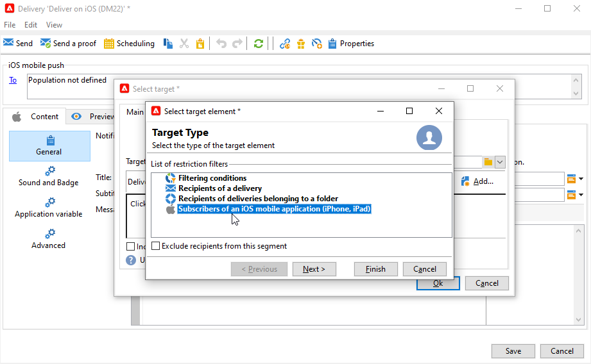Click Send a proof in toolbar
This screenshot has width=591, height=364.
68,44
